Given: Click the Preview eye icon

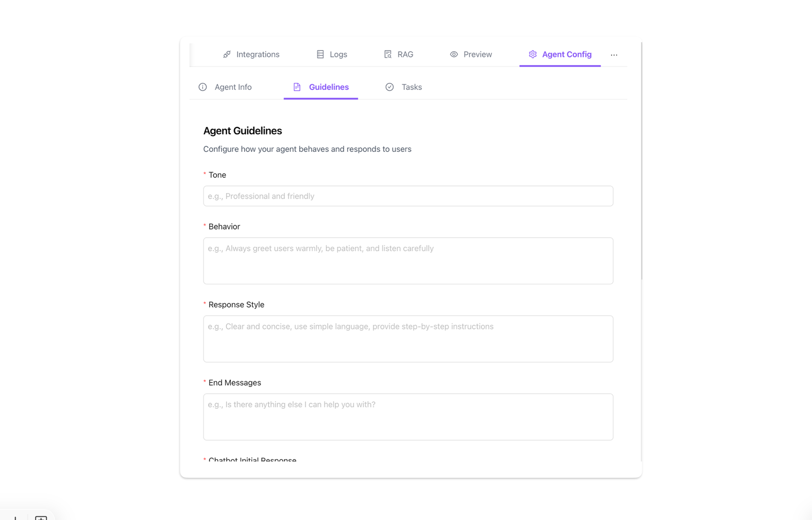Looking at the screenshot, I should click(x=454, y=54).
